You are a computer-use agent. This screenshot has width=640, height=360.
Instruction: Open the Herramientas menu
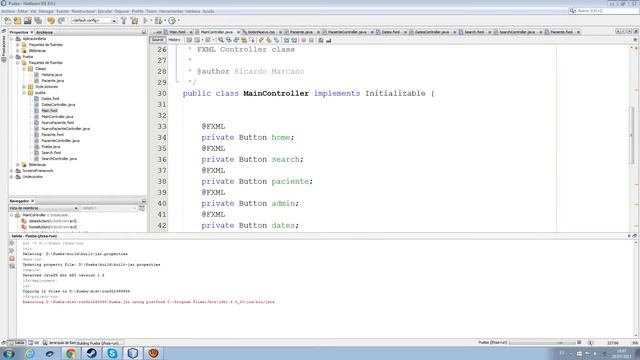coord(171,11)
